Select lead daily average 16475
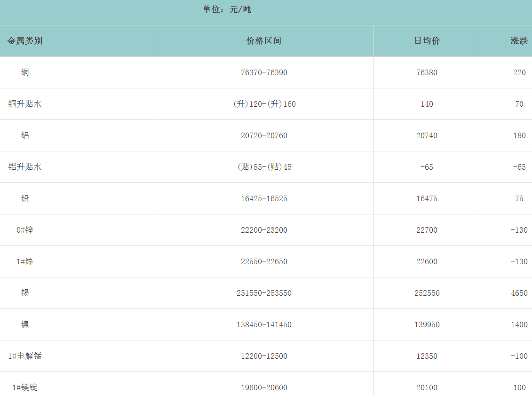Screen dimensions: 532x395 tap(427, 198)
